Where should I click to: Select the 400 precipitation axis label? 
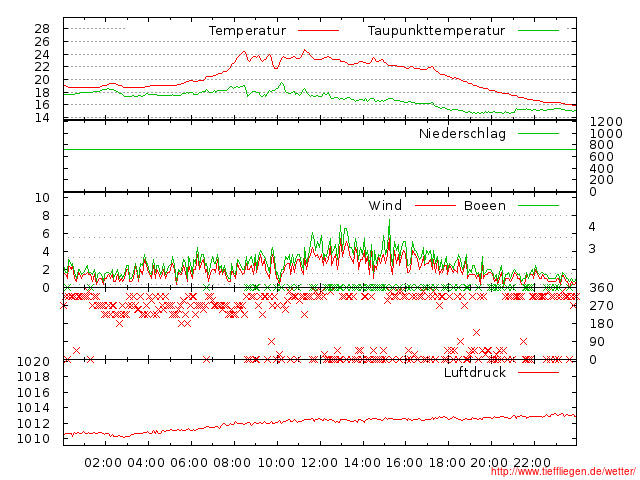602,169
